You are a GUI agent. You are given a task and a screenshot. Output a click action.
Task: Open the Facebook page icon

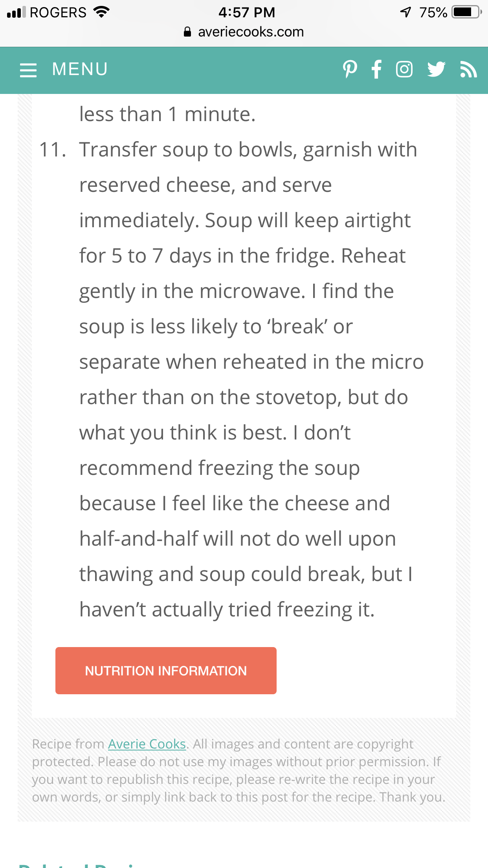(376, 70)
